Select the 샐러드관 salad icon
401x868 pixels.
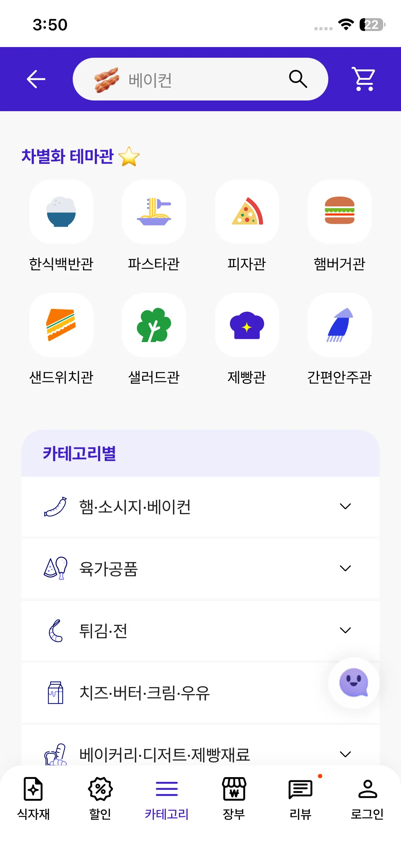pyautogui.click(x=154, y=325)
